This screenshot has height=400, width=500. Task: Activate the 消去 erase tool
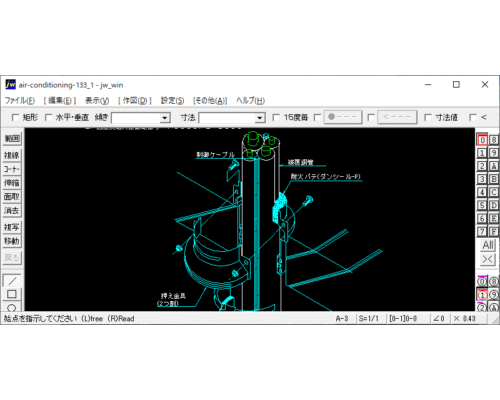pyautogui.click(x=12, y=210)
